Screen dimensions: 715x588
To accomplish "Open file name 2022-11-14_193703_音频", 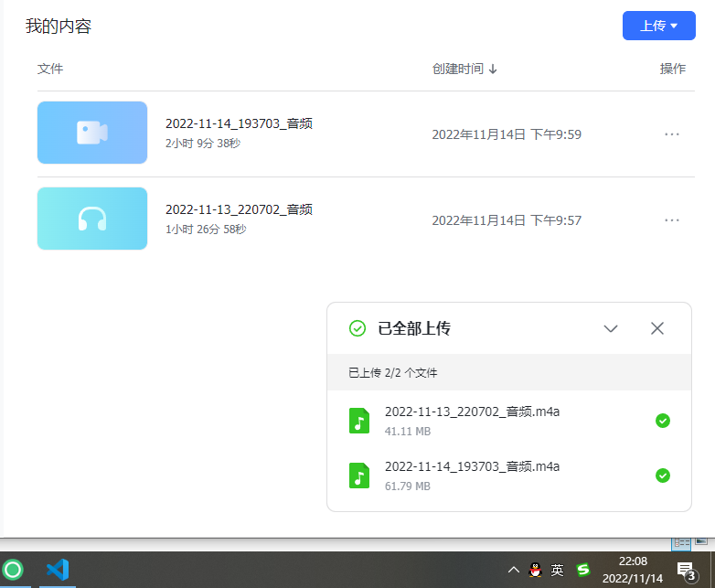I will [x=239, y=123].
